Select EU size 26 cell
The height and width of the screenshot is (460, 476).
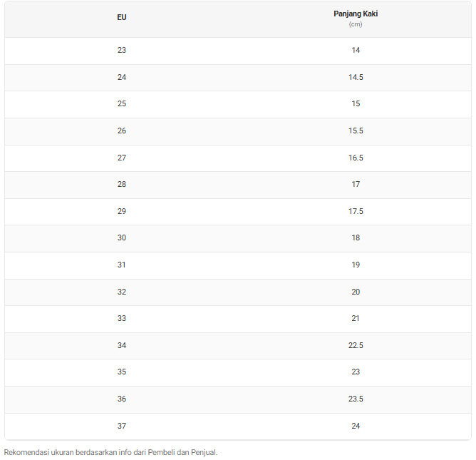point(122,131)
